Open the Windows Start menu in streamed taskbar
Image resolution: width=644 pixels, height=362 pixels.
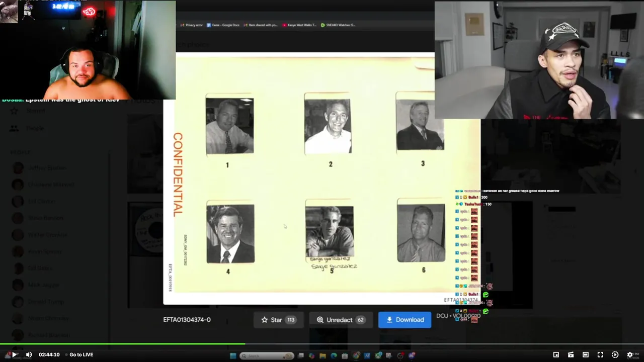[x=233, y=356]
